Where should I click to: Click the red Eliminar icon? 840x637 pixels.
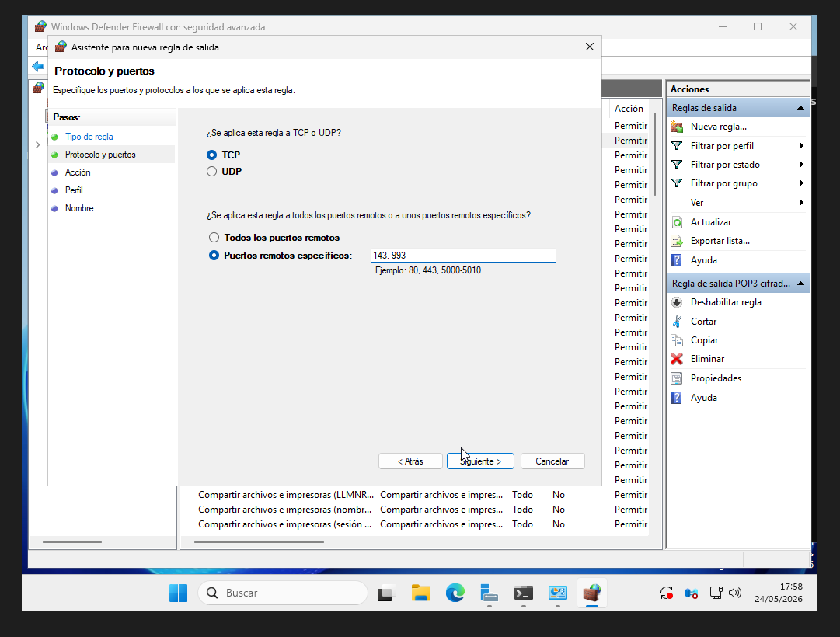click(677, 359)
